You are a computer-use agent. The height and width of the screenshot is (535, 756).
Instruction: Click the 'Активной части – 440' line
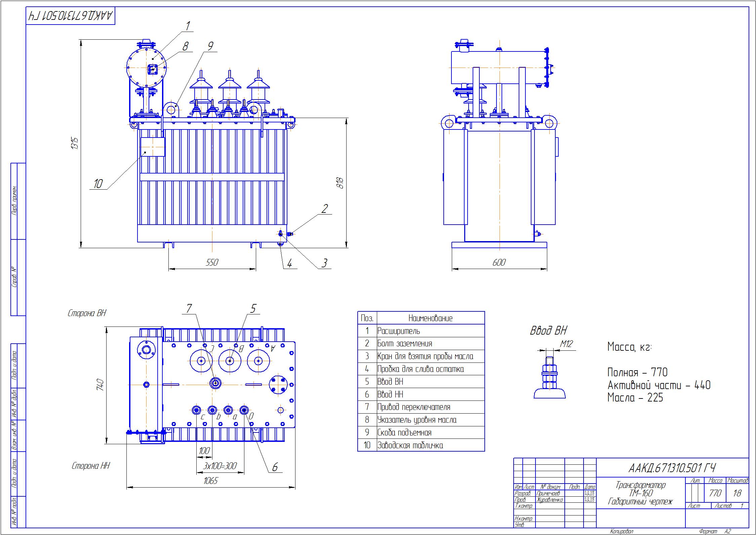pos(659,385)
